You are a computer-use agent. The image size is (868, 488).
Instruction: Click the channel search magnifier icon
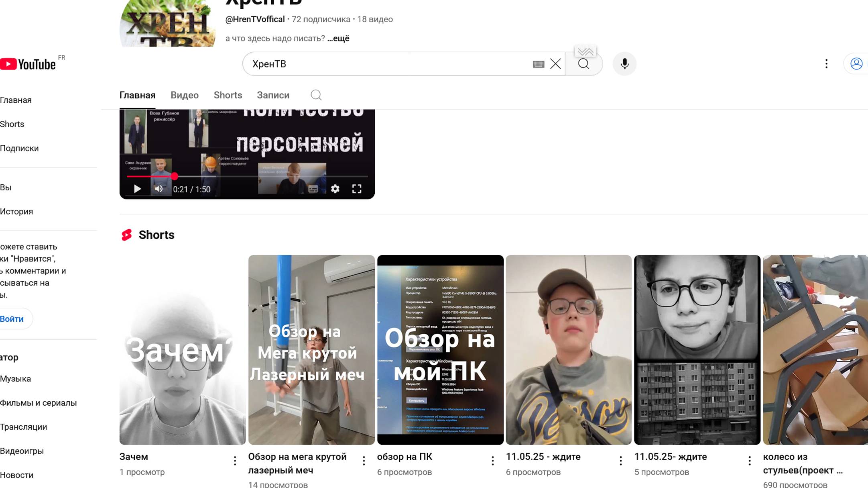click(316, 95)
